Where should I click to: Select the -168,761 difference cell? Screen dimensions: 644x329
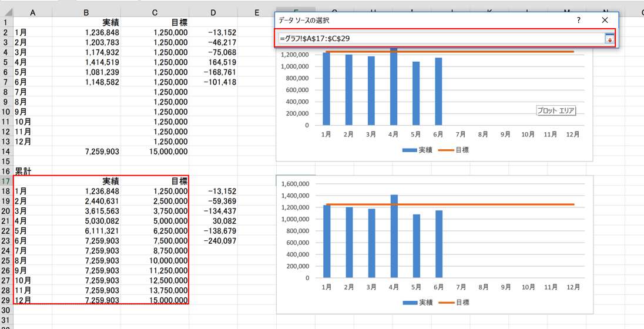tap(213, 72)
